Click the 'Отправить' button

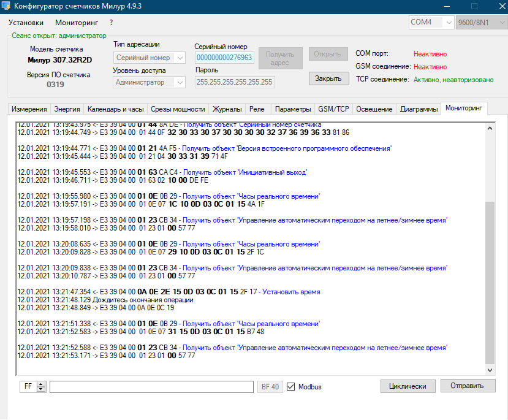468,386
